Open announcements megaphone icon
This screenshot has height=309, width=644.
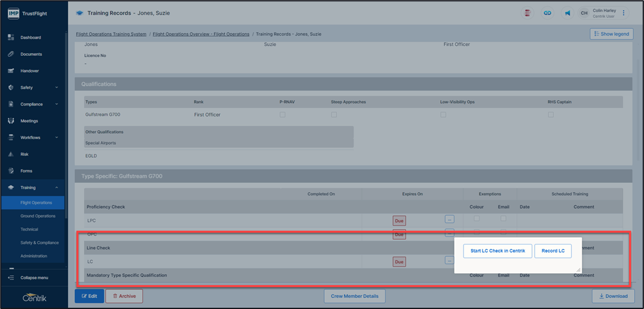click(x=567, y=13)
